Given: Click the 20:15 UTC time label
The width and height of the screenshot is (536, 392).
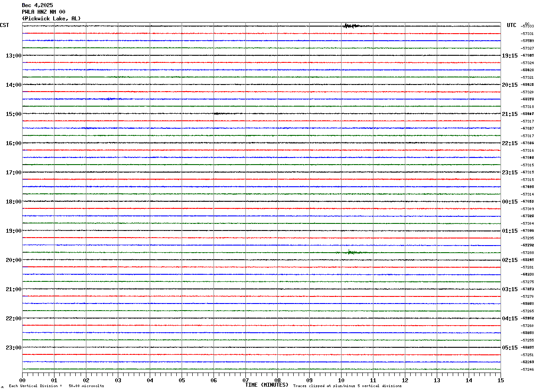Looking at the screenshot, I should 509,85.
